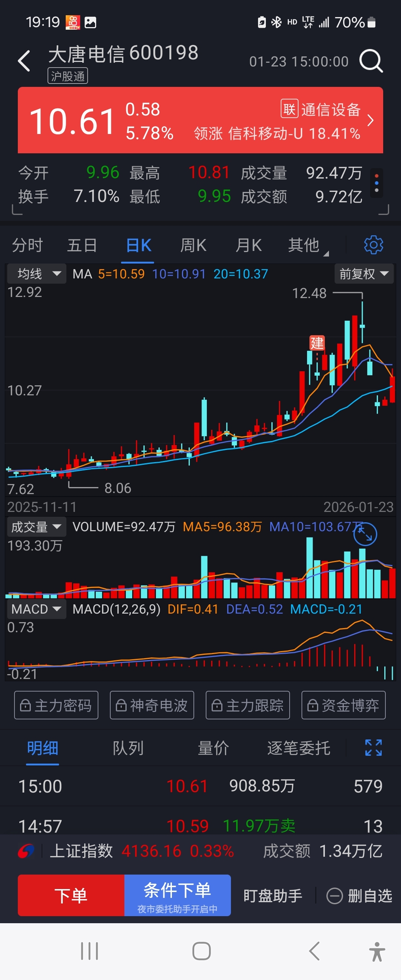The width and height of the screenshot is (401, 980).
Task: Tap the 2026-01-23 chart end date
Action: point(358,507)
